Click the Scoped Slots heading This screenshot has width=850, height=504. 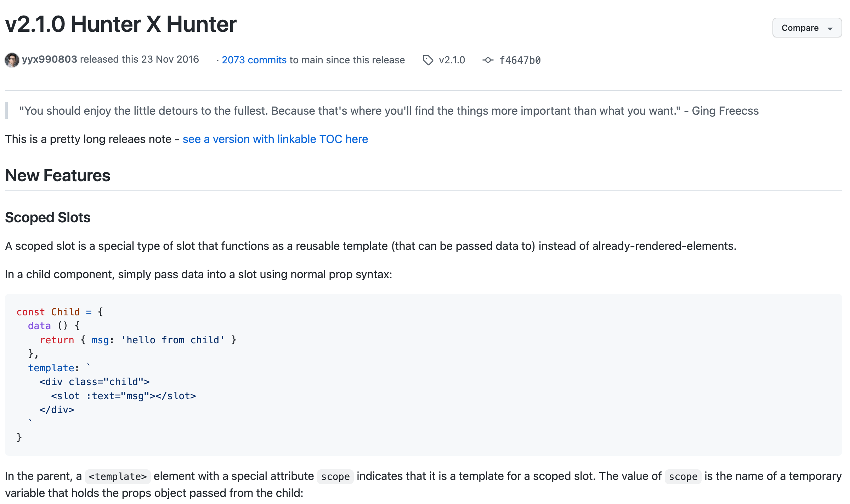tap(48, 217)
